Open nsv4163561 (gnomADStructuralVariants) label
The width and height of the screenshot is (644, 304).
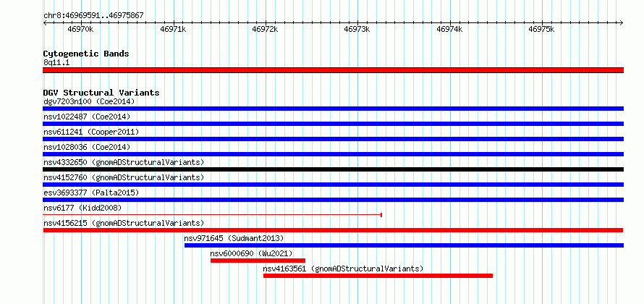click(x=343, y=269)
